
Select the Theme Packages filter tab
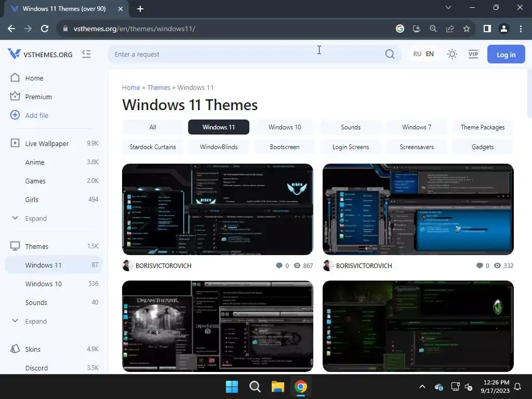[483, 127]
